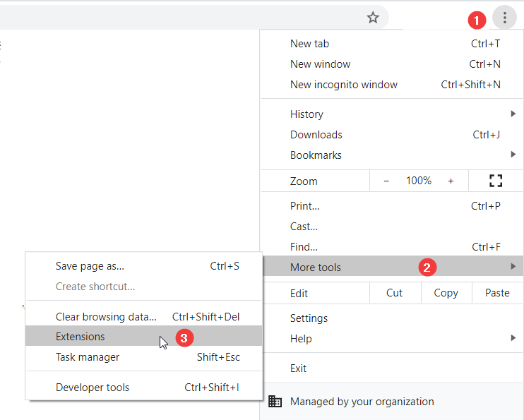Screen dimensions: 524x420
Task: Click the Zoom label
Action: click(x=304, y=181)
